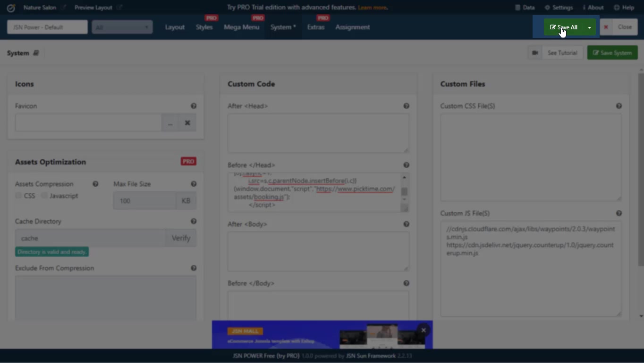Click help icon beside Custom CSS File(S)

(x=619, y=106)
